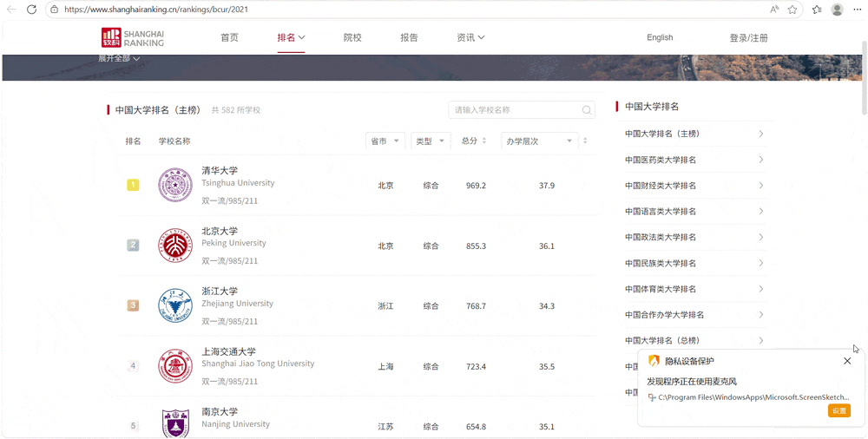The image size is (868, 439).
Task: Click 清华大学 school name
Action: point(220,171)
